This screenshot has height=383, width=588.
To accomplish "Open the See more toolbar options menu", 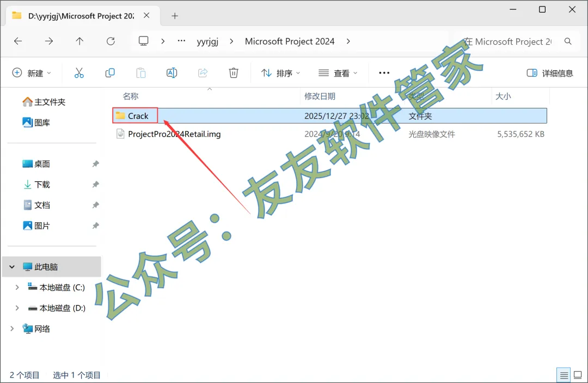I will click(384, 73).
